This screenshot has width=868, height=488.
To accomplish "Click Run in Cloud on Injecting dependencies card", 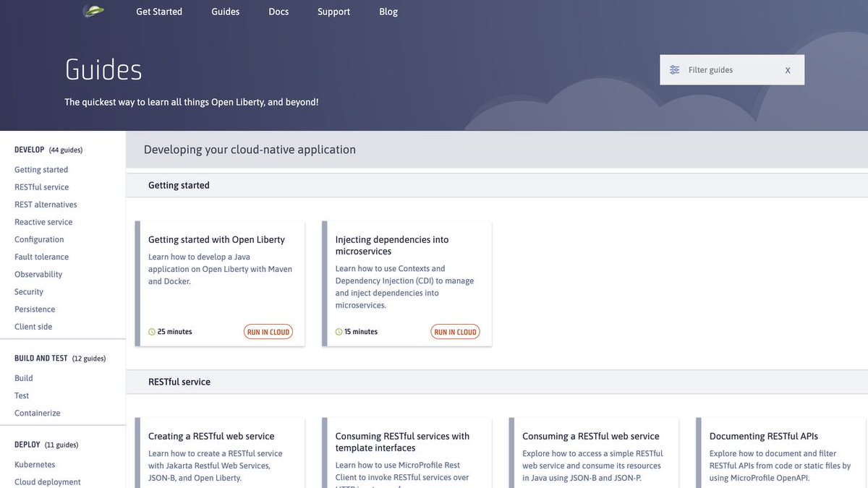I will [x=456, y=332].
